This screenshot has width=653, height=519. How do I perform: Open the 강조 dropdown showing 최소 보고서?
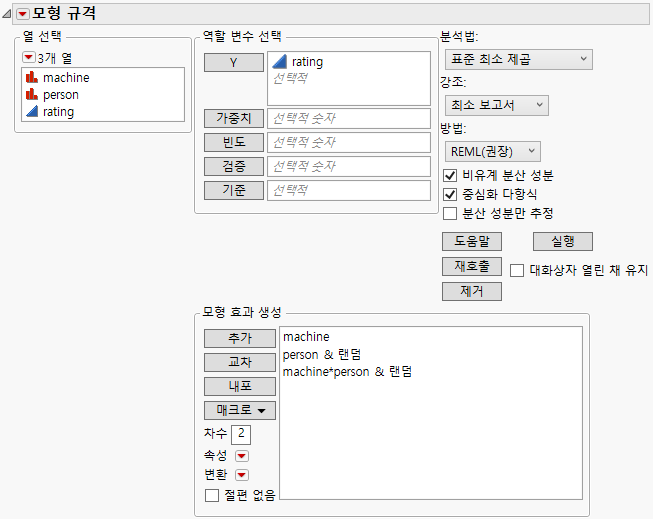pyautogui.click(x=496, y=105)
